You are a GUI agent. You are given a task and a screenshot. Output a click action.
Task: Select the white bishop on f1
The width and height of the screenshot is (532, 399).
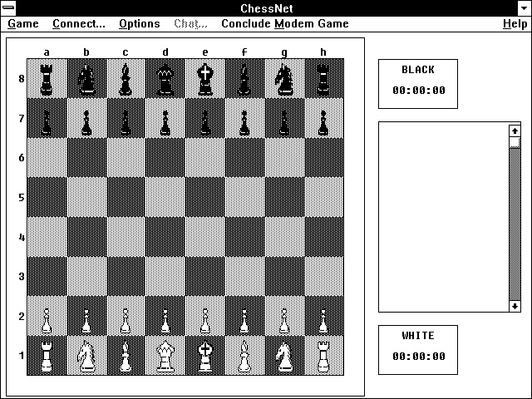[244, 356]
